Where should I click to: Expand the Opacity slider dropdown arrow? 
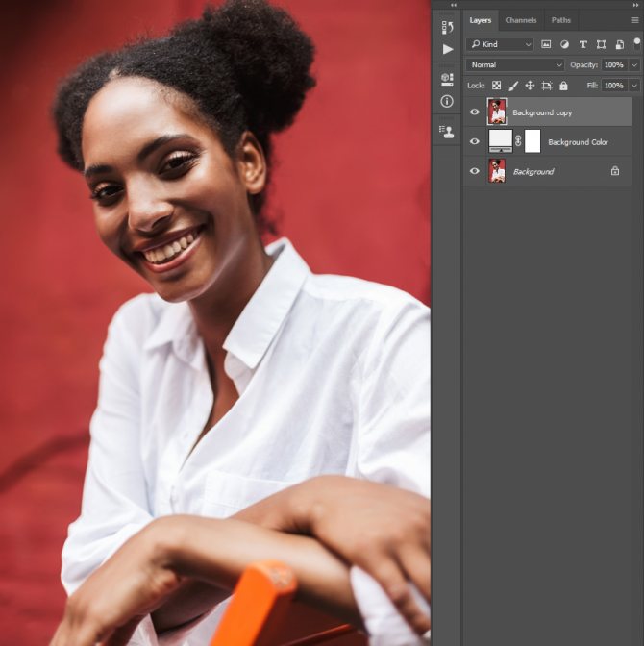[x=634, y=64]
